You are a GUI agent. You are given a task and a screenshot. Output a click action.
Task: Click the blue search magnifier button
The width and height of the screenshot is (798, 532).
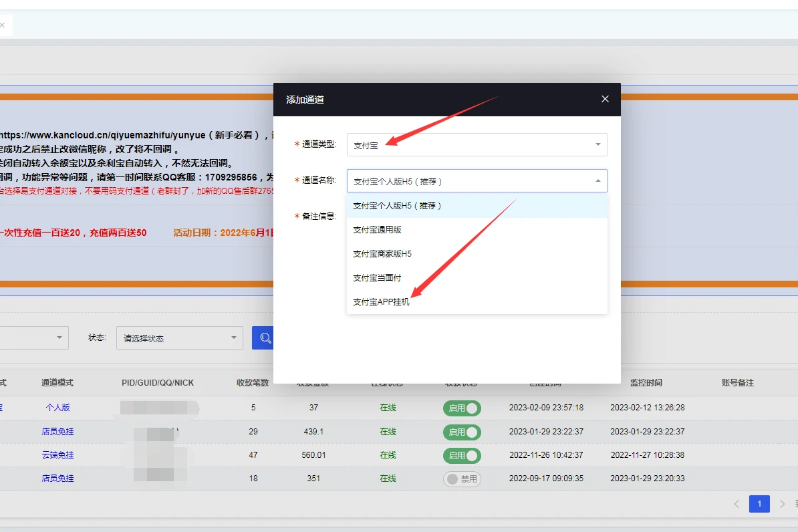point(263,338)
